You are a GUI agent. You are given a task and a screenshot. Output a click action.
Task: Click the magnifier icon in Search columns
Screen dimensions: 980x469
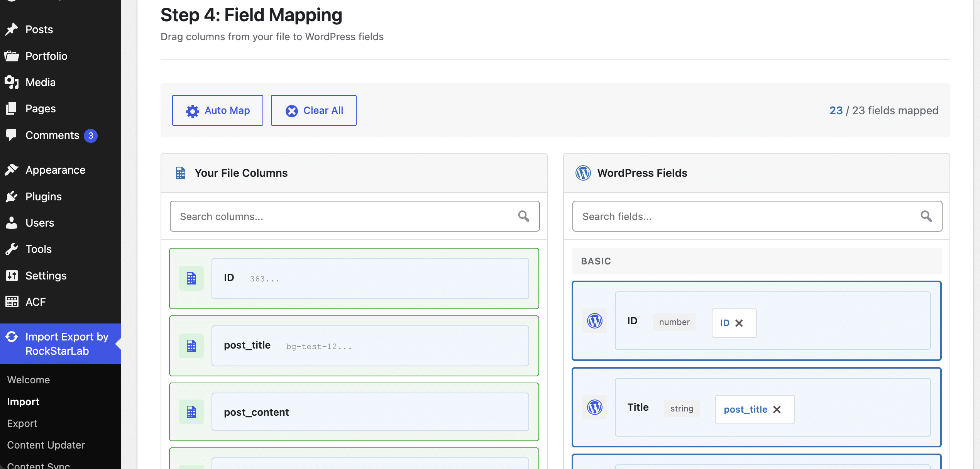(524, 216)
